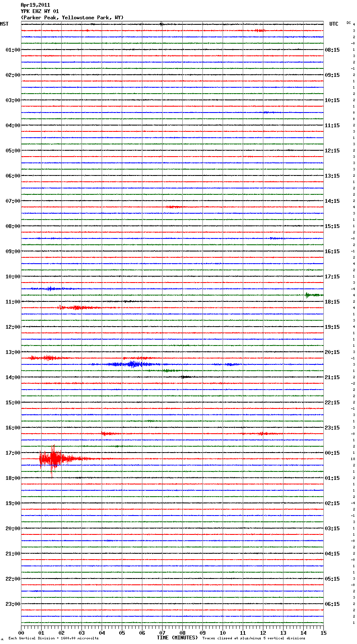The height and width of the screenshot is (644, 357).
Task: Select the 02:00 MST time label
Action: coord(13,75)
